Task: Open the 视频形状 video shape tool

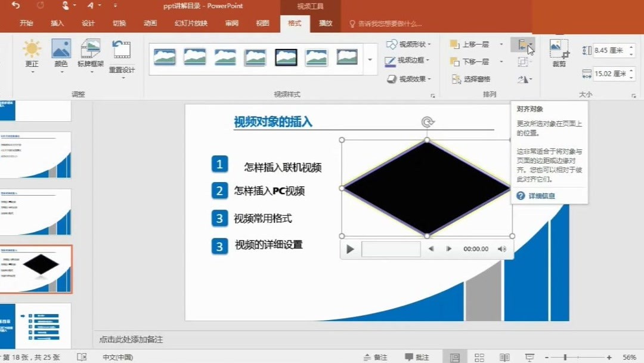Action: 410,44
